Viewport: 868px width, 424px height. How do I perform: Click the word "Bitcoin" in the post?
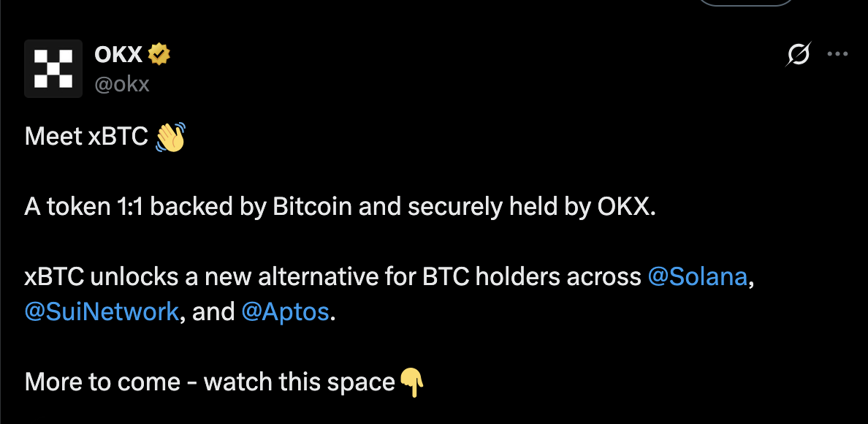(311, 208)
